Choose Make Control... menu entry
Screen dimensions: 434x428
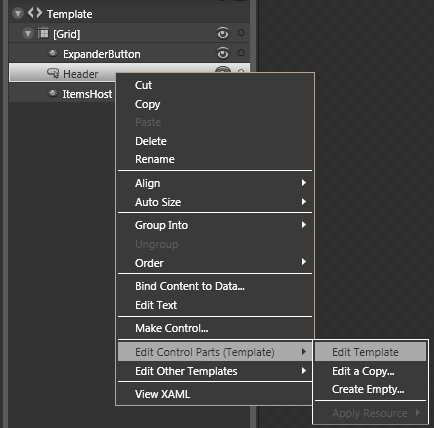pyautogui.click(x=215, y=328)
